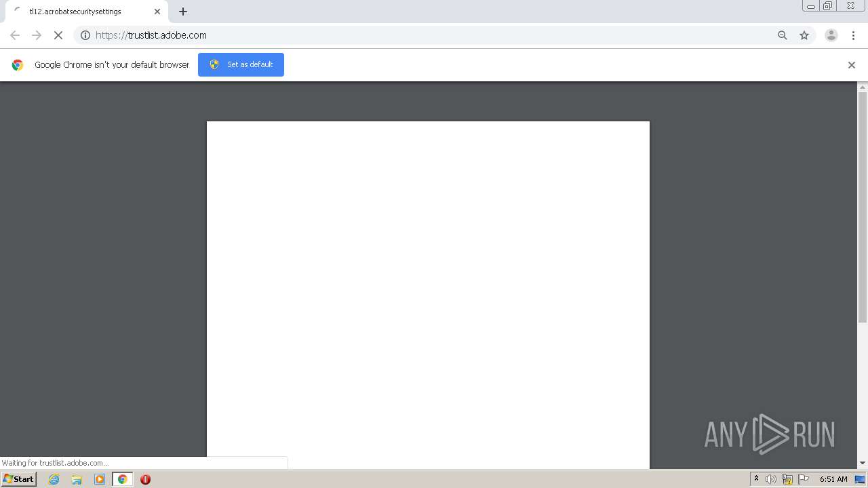View site information icon in address bar
The height and width of the screenshot is (488, 868).
click(85, 35)
